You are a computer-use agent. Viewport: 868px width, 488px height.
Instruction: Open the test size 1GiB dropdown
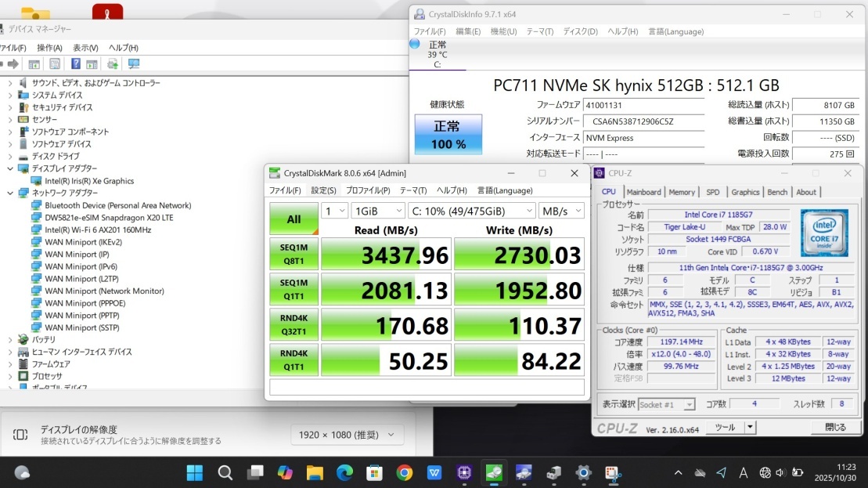click(378, 211)
